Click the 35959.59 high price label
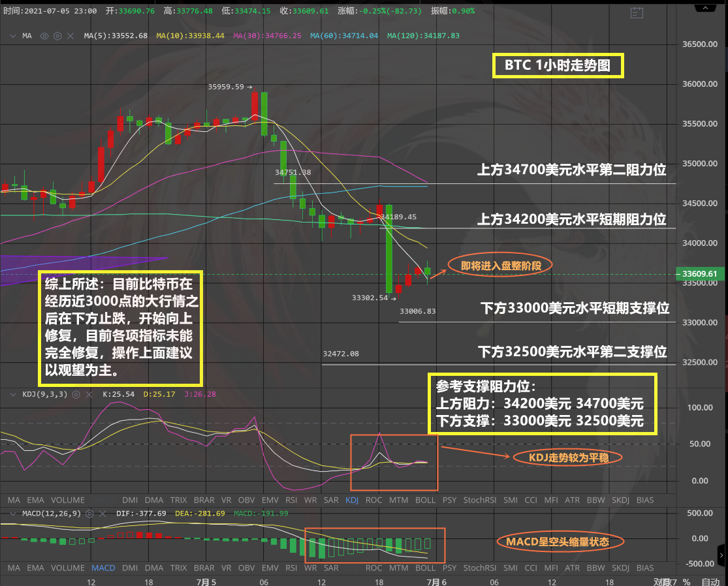This screenshot has height=586, width=728. pos(226,87)
